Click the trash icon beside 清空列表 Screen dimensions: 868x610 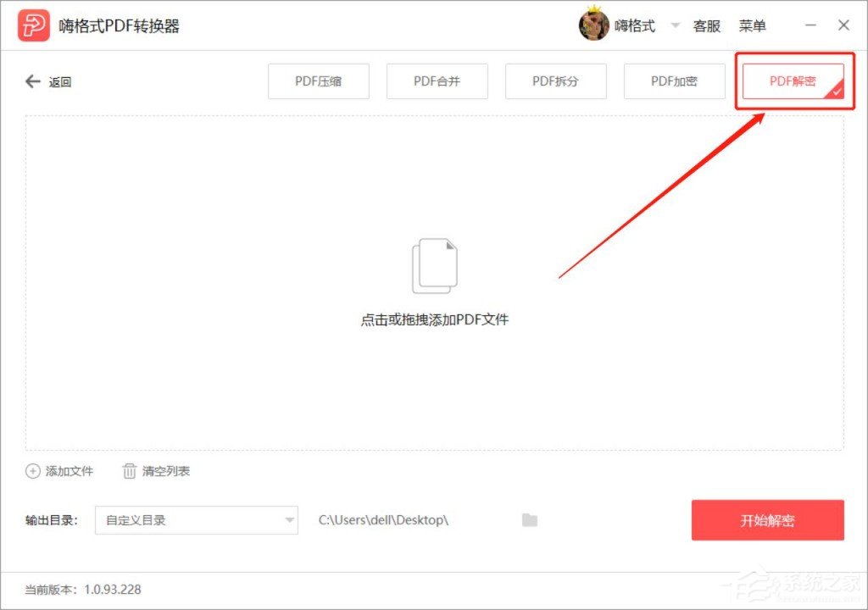click(x=130, y=471)
